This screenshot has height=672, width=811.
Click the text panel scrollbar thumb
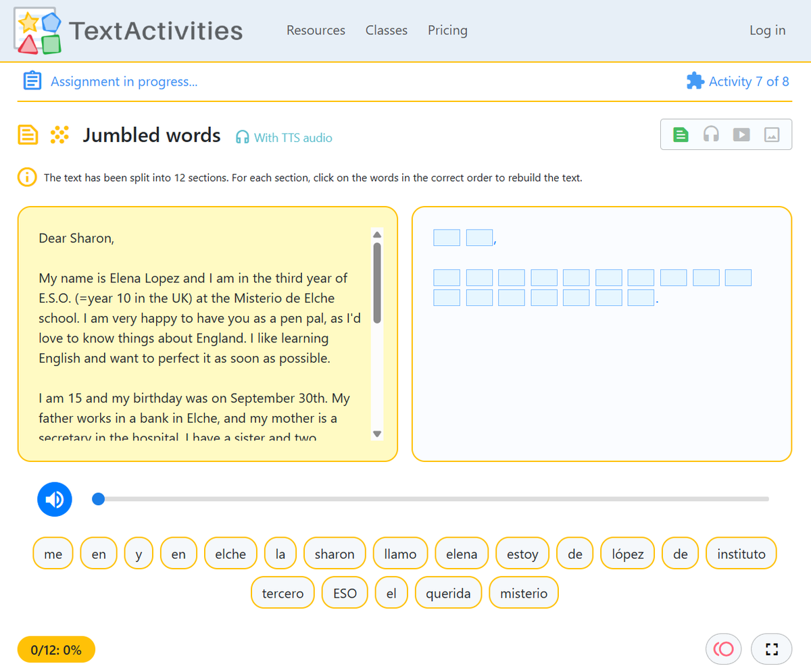(x=377, y=283)
